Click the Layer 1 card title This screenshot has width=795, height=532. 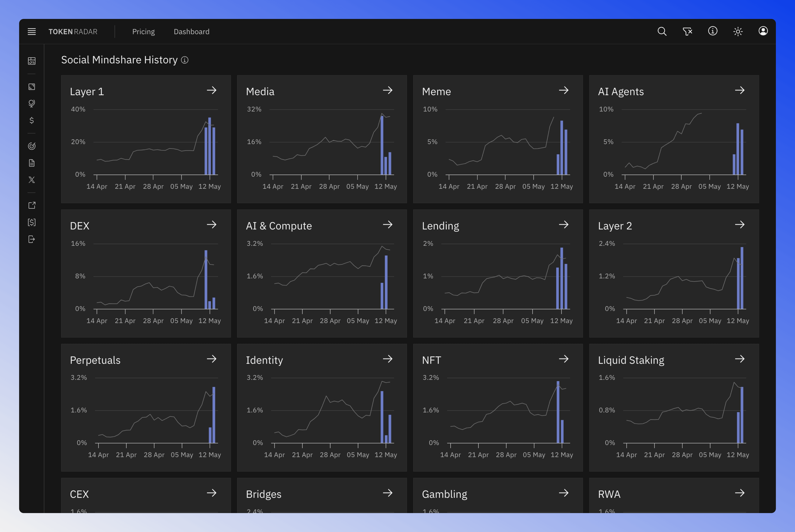(x=87, y=92)
